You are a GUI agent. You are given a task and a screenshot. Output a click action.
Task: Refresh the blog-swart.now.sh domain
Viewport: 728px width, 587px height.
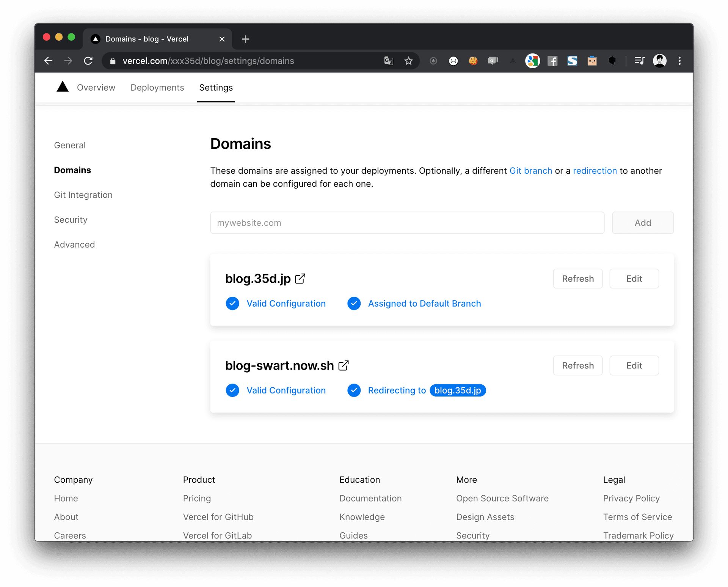point(577,365)
